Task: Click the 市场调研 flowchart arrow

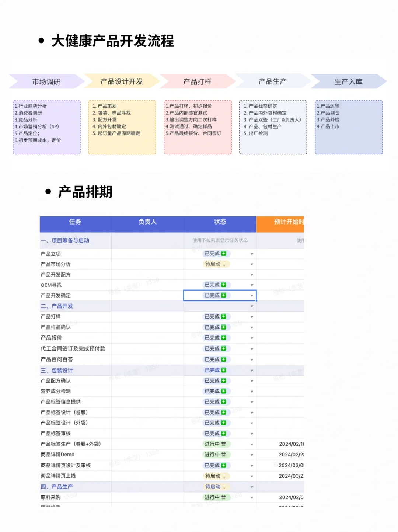Action: 47,81
